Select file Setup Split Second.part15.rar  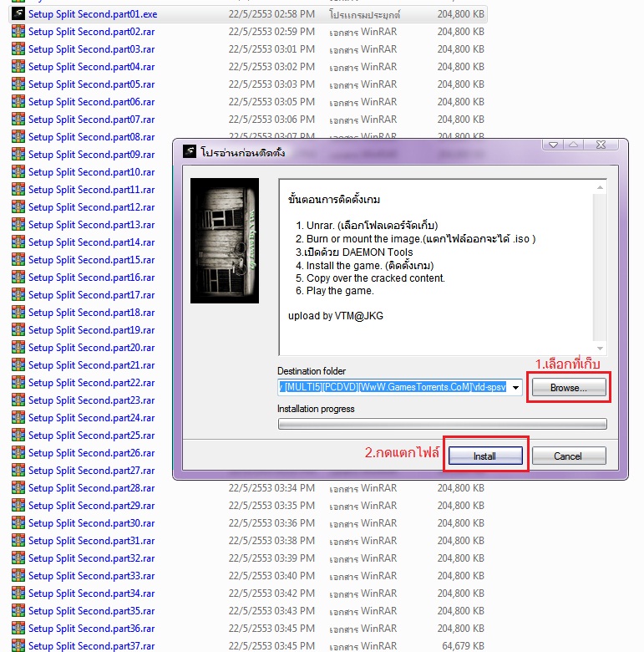click(x=91, y=260)
